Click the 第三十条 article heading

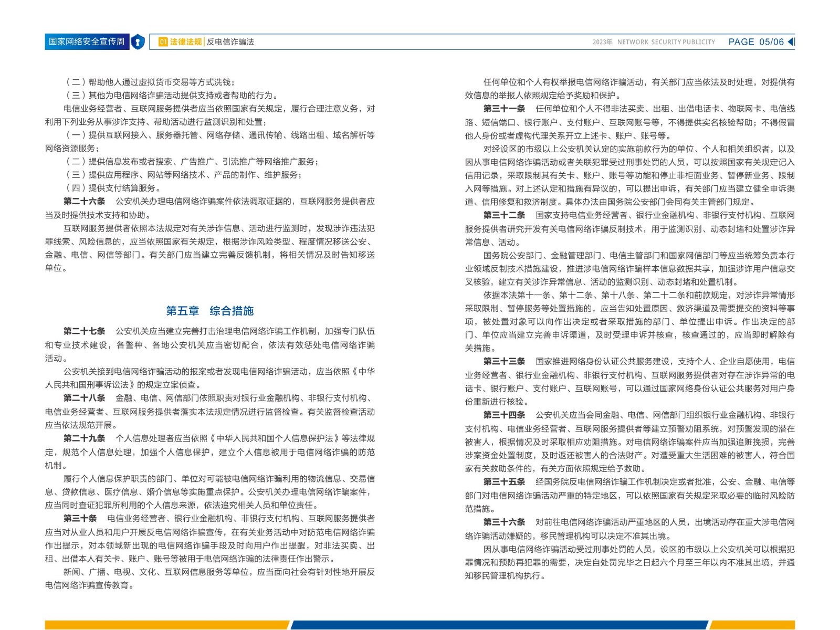click(80, 518)
